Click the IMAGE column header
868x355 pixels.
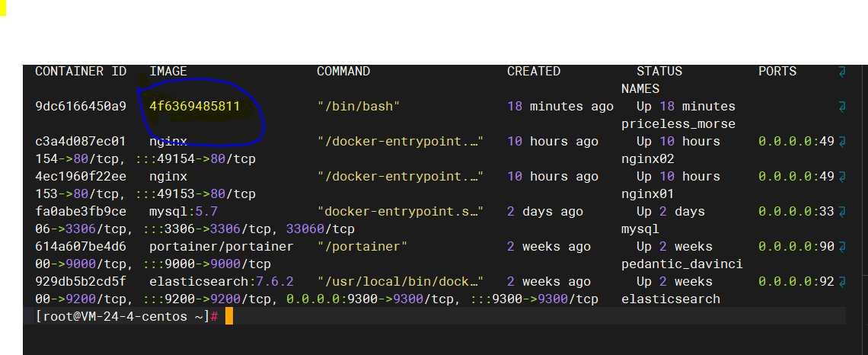pos(168,72)
